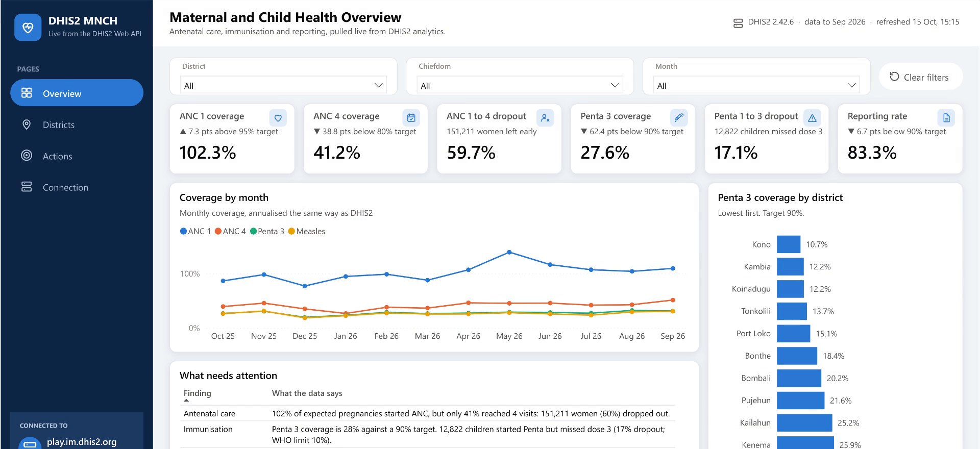Click the 102.3% ANC 1 coverage value
Image resolution: width=980 pixels, height=449 pixels.
tap(208, 153)
